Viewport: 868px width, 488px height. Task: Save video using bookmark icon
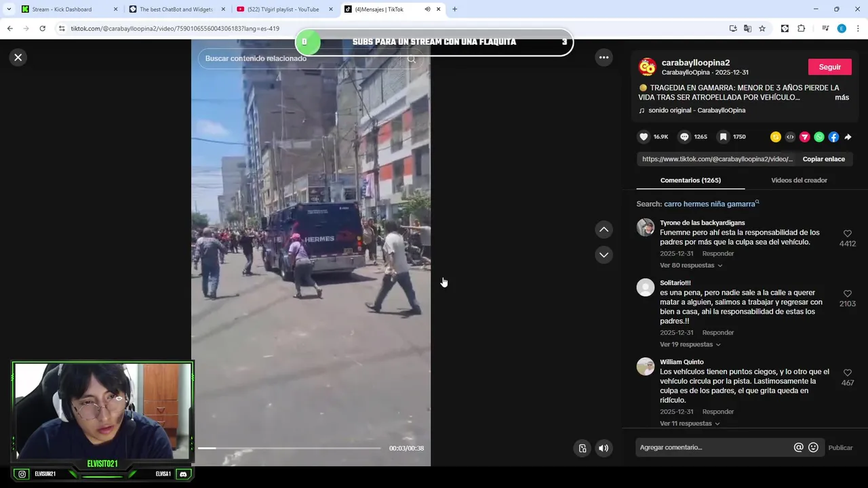coord(723,137)
